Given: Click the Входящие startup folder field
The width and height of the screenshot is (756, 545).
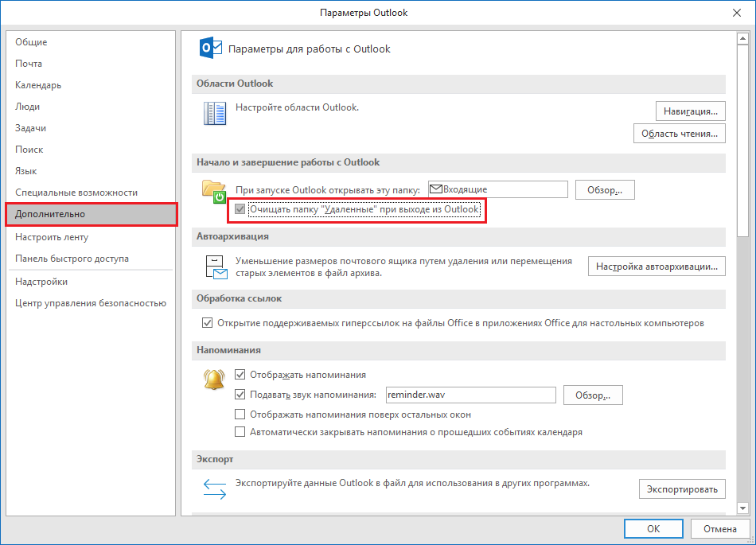Looking at the screenshot, I should tap(498, 189).
